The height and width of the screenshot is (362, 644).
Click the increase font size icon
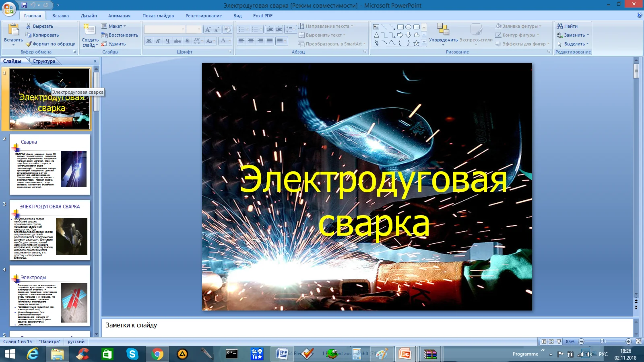207,29
